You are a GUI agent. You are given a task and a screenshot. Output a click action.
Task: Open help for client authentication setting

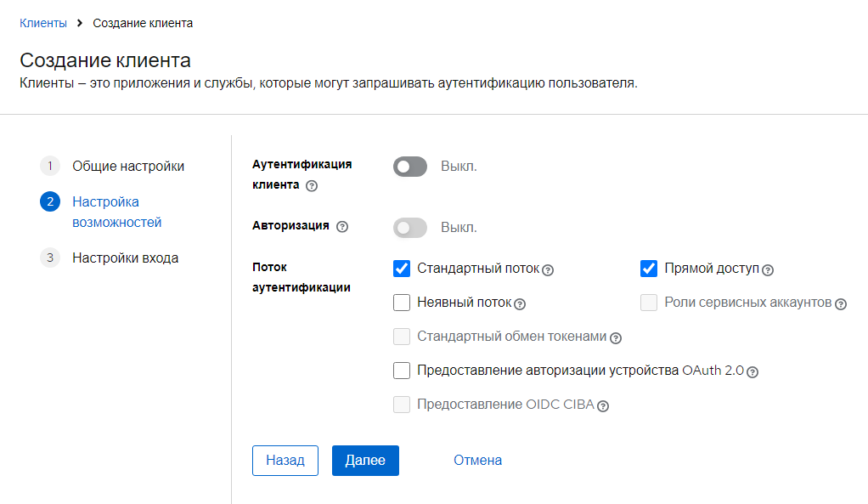pos(311,185)
